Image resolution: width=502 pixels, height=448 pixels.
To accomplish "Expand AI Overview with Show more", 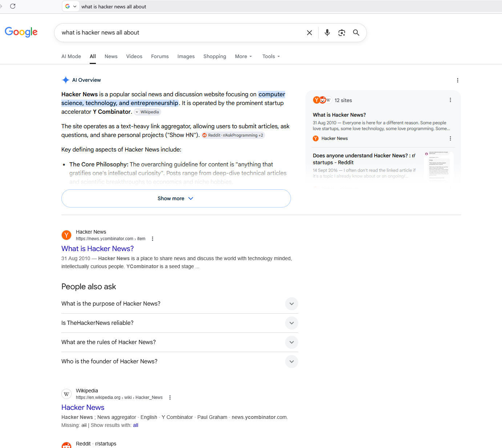I will (176, 198).
